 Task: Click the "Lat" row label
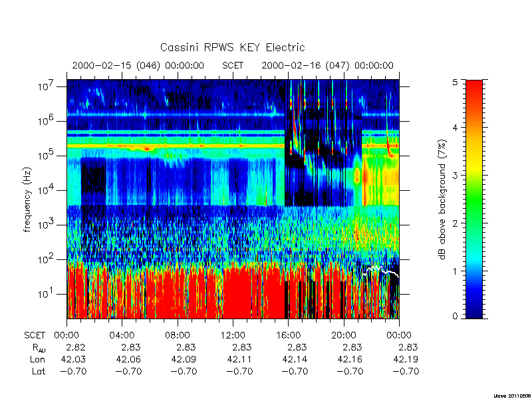point(39,372)
